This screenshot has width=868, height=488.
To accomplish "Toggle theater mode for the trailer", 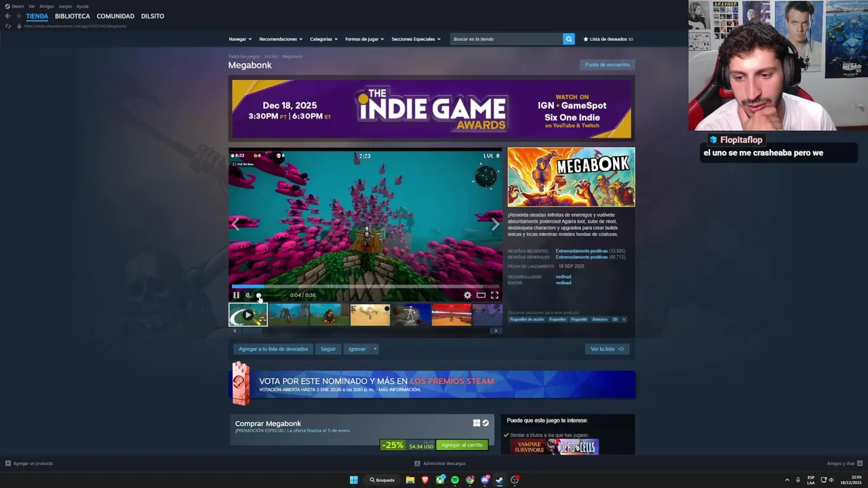I will (481, 295).
